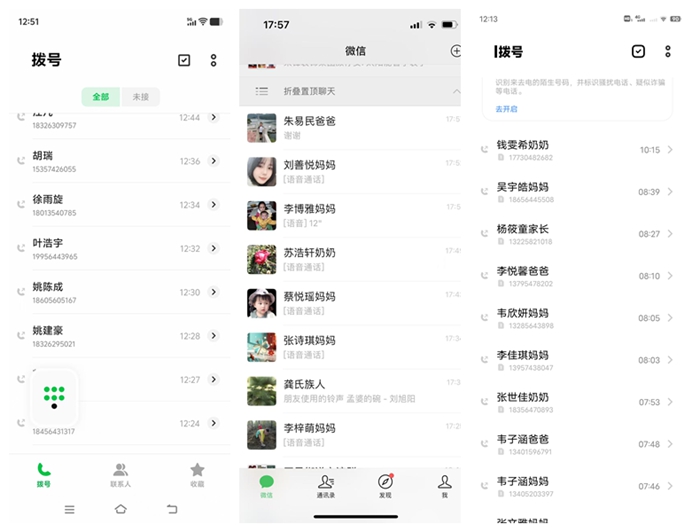
Task: Select the 全部 all calls tab
Action: [x=100, y=97]
